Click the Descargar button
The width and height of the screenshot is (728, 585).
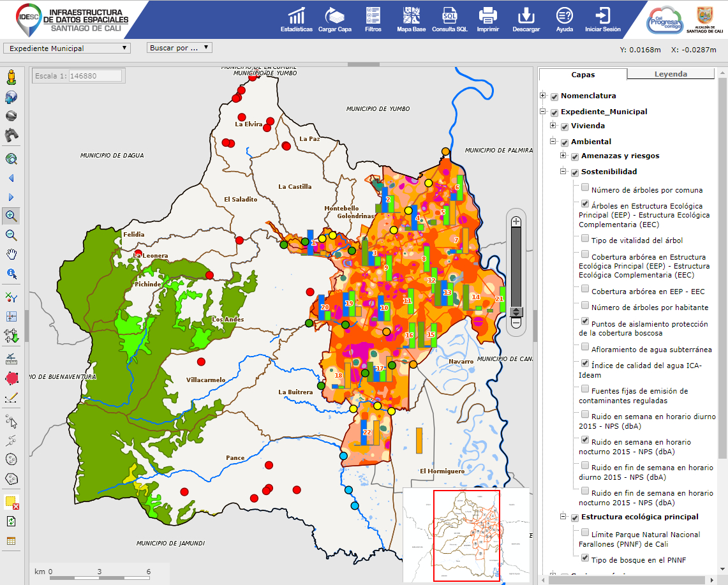526,16
